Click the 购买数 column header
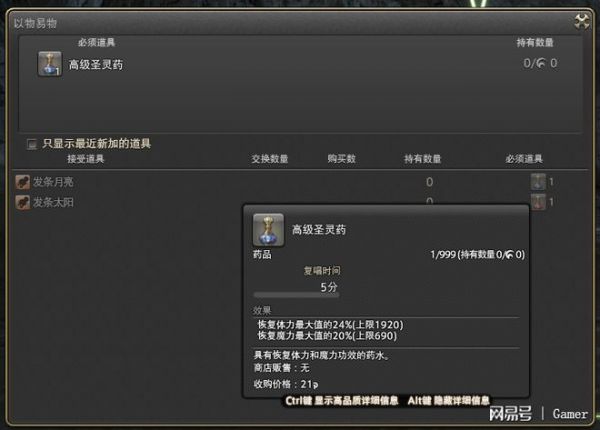Screen dimensions: 600x430 click(341, 159)
